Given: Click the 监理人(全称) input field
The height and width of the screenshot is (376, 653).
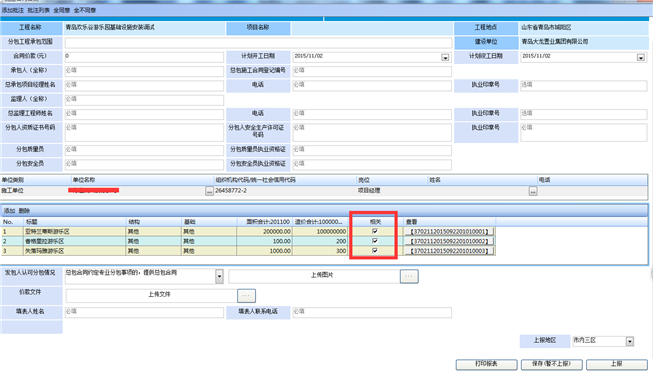Looking at the screenshot, I should 144,100.
